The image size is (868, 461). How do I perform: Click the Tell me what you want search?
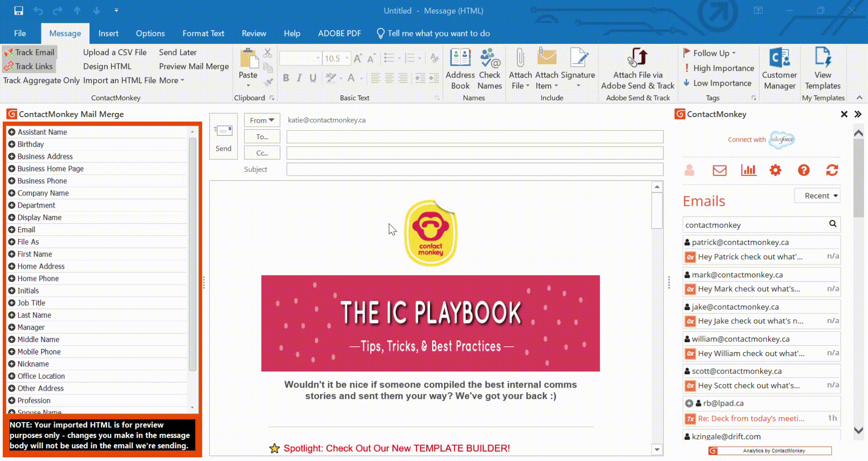[434, 33]
